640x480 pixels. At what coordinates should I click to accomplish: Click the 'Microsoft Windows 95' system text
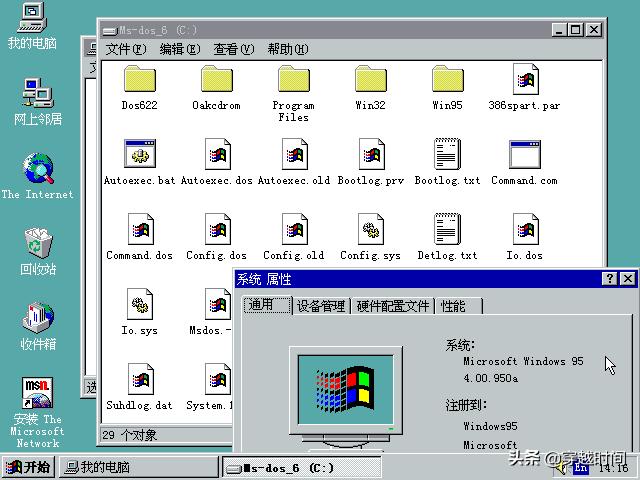(523, 361)
